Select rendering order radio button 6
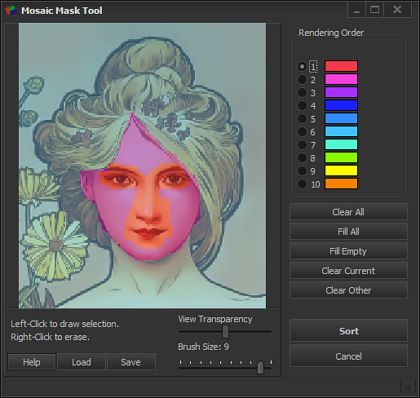 (x=302, y=132)
